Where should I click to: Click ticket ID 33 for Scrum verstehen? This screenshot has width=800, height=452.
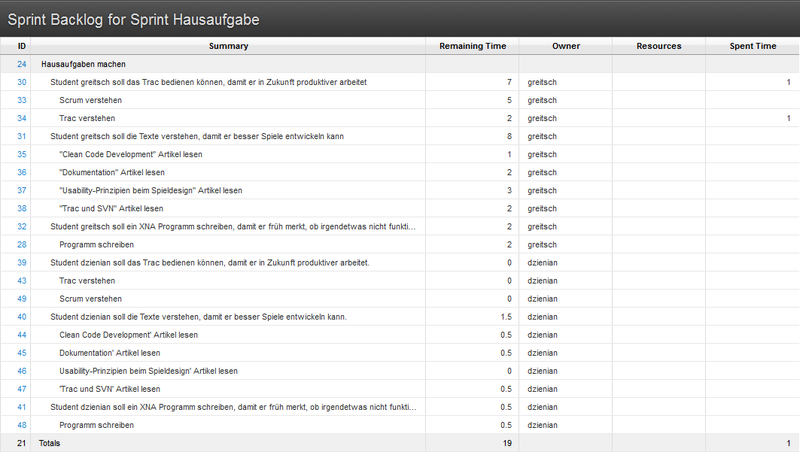point(21,100)
